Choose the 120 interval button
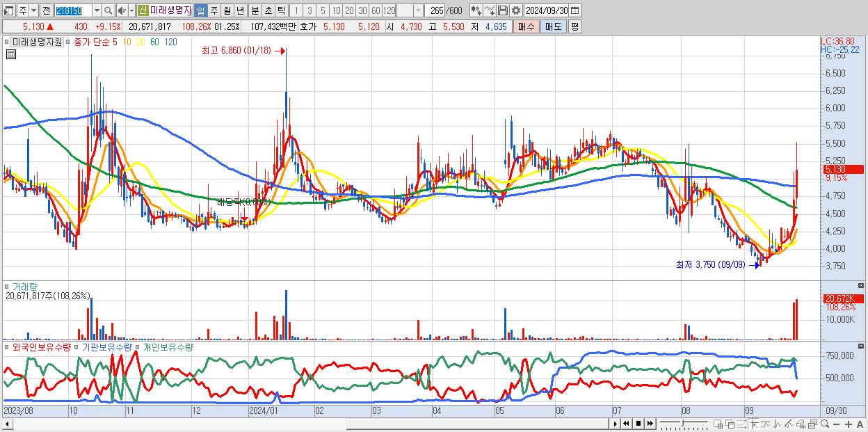Viewport: 868px width, 432px height. coord(389,10)
